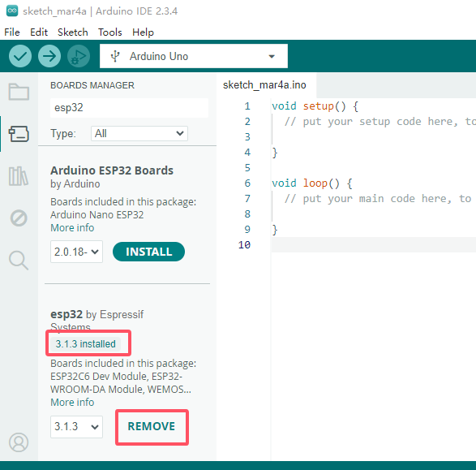This screenshot has width=476, height=470.
Task: Open the Search magnifier sidebar icon
Action: (x=19, y=261)
